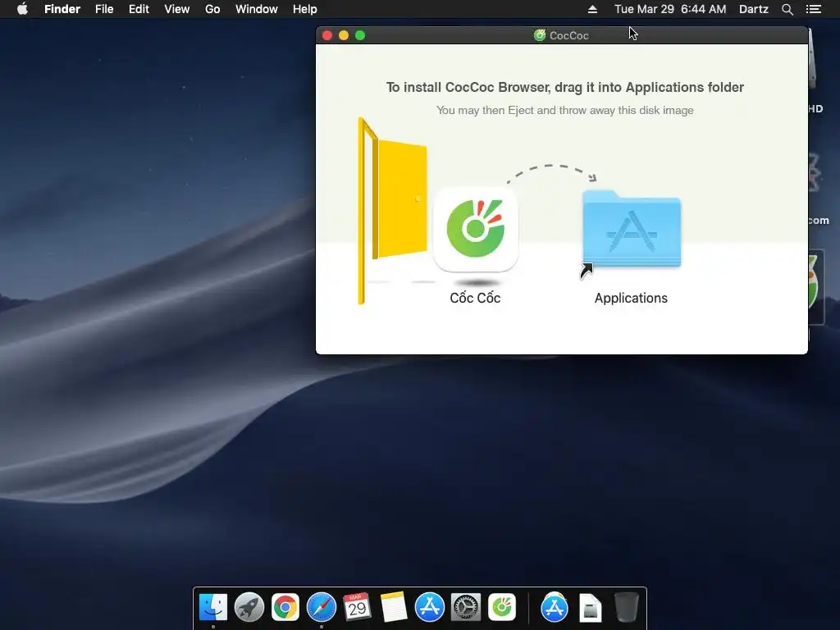This screenshot has width=840, height=630.
Task: Click the date and time in menu bar
Action: (x=670, y=9)
